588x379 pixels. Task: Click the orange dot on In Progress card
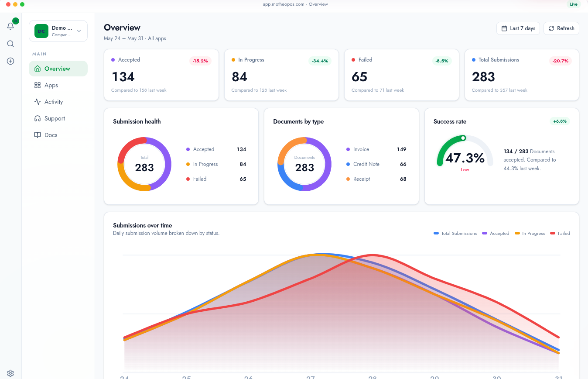click(233, 60)
